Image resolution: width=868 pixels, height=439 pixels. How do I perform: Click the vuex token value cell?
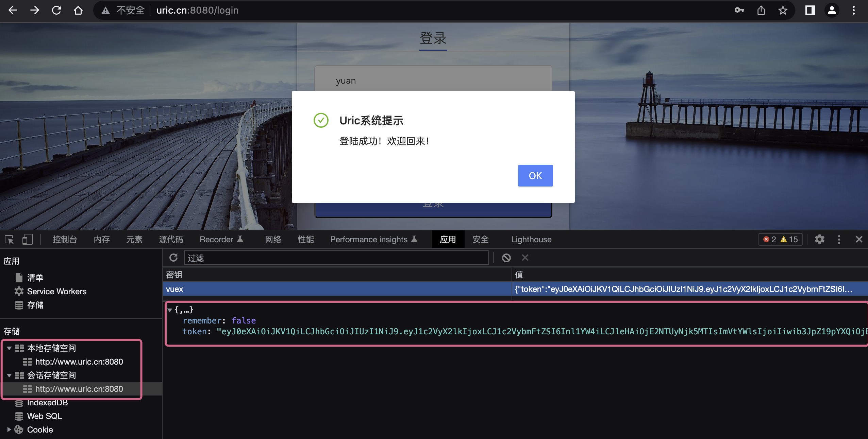[x=690, y=289]
